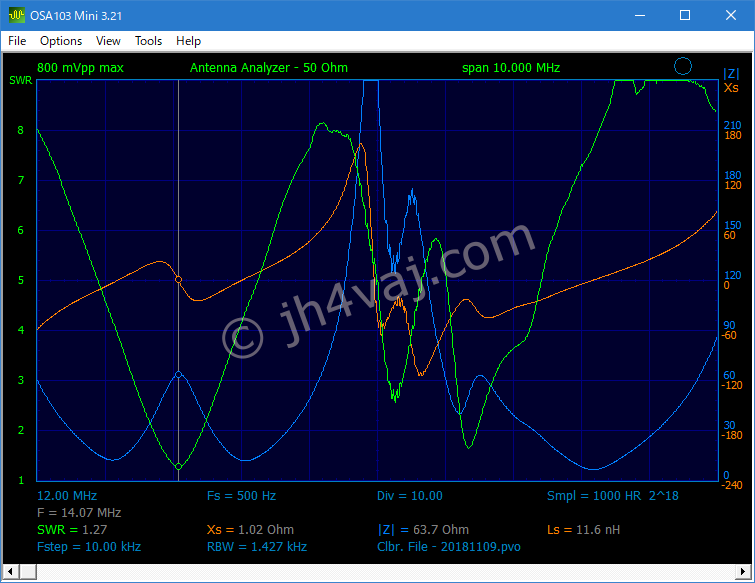Open the Help menu
Image resolution: width=755 pixels, height=583 pixels.
pyautogui.click(x=188, y=41)
